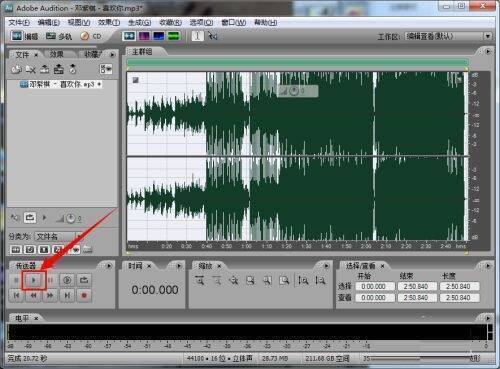Open the 收藏(R) menu
Image resolution: width=500 pixels, height=369 pixels.
click(x=170, y=23)
